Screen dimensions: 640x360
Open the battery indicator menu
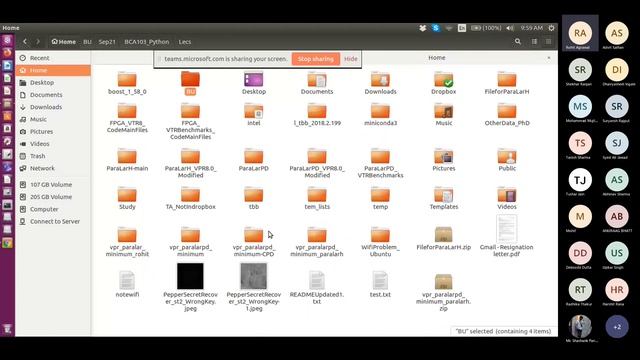[x=486, y=28]
